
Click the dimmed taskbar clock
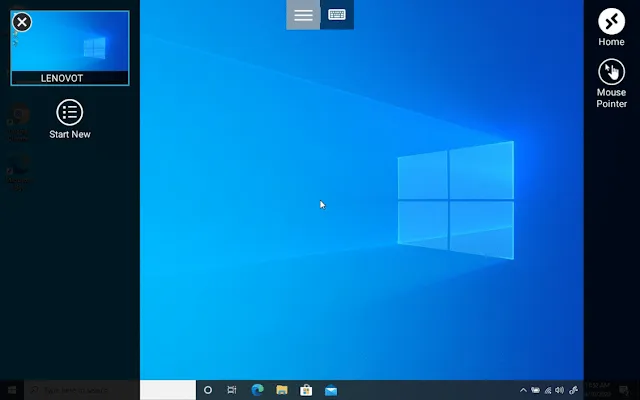598,390
